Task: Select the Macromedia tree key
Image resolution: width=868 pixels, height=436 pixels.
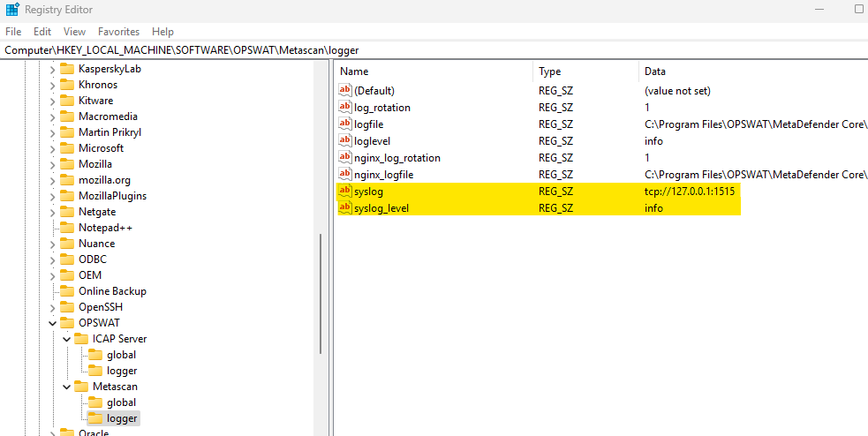Action: tap(108, 117)
